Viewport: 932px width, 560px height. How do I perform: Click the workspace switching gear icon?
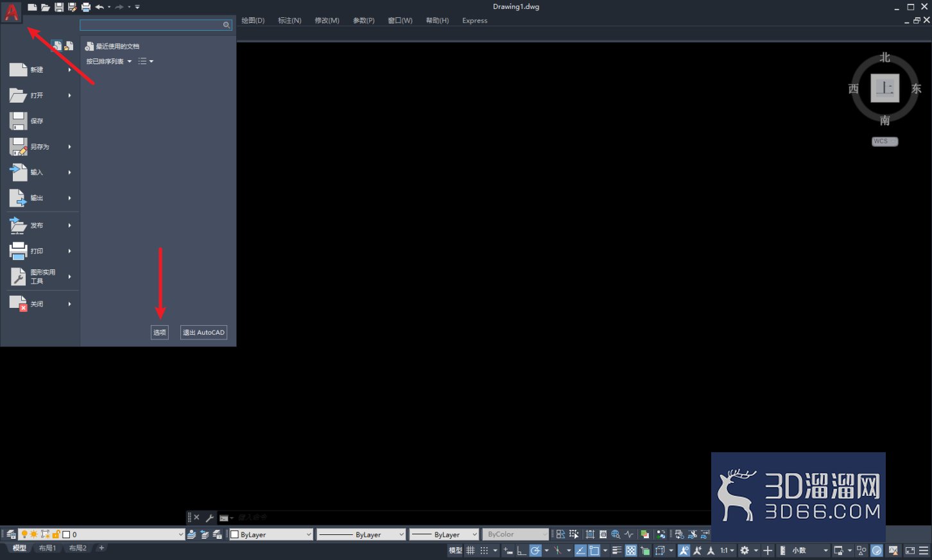coord(745,550)
